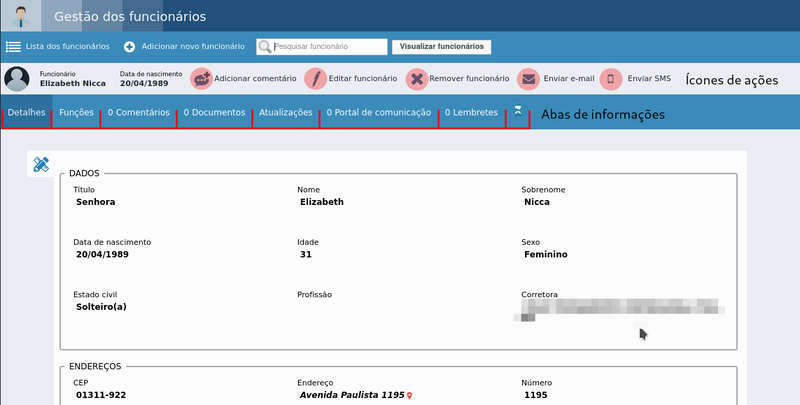Click the Sexo value Feminino

545,255
